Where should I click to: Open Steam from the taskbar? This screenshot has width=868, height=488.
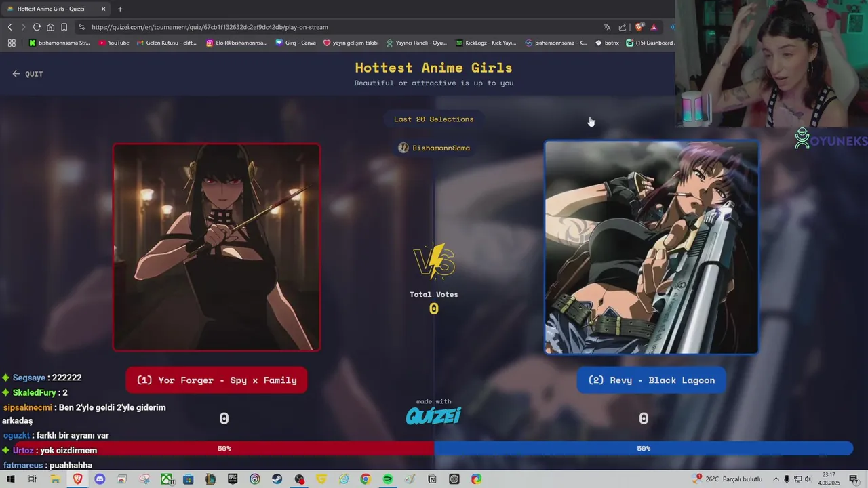pos(277,479)
